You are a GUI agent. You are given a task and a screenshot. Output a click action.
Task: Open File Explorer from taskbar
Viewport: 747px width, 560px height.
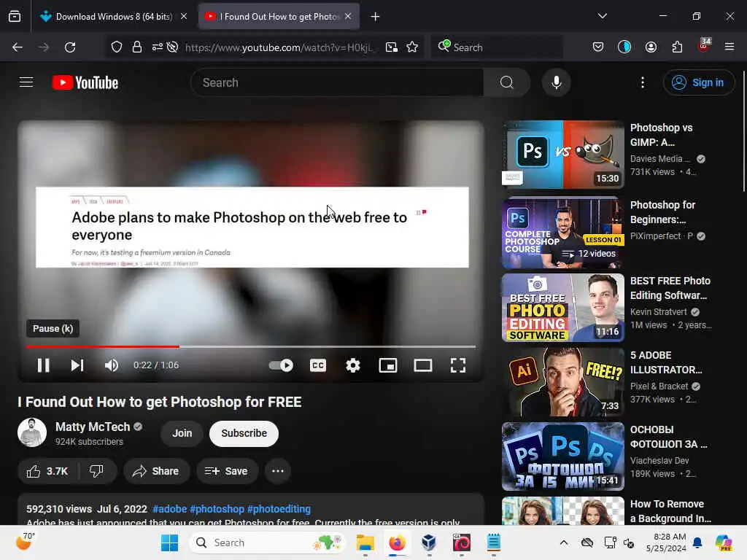coord(365,542)
